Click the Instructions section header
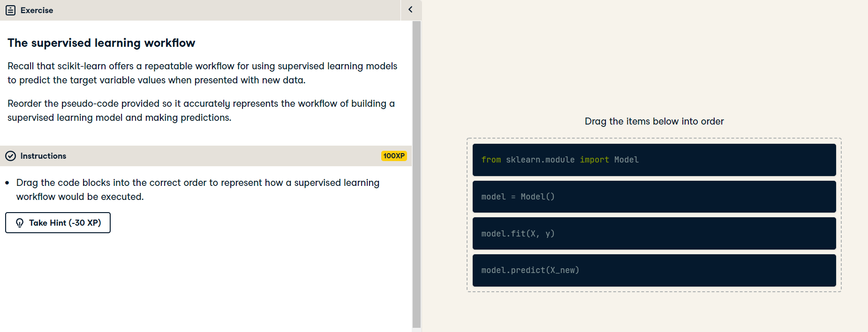This screenshot has width=868, height=332. [206, 156]
